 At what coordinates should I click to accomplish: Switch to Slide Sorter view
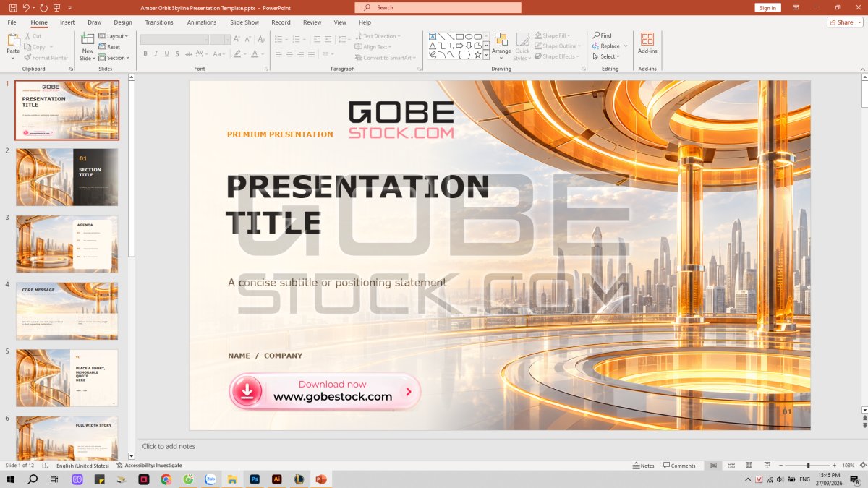tap(731, 466)
